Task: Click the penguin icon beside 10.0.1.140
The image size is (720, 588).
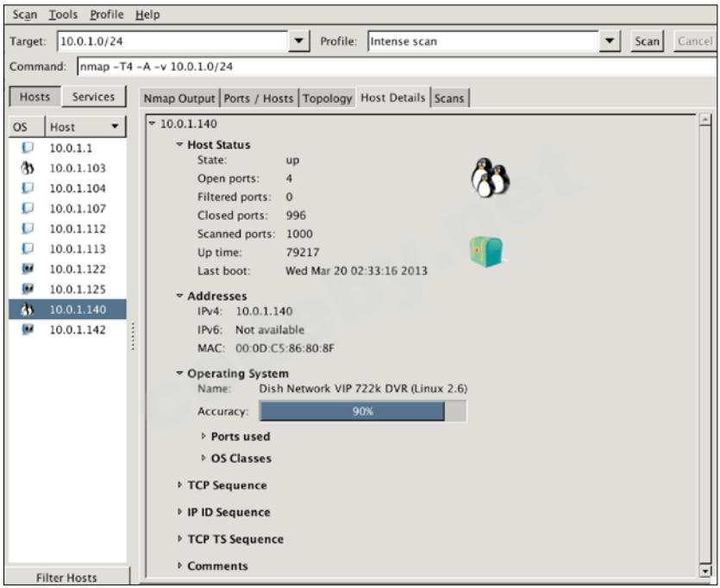Action: 28,310
